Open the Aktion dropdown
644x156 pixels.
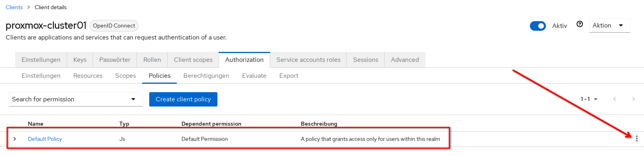609,26
